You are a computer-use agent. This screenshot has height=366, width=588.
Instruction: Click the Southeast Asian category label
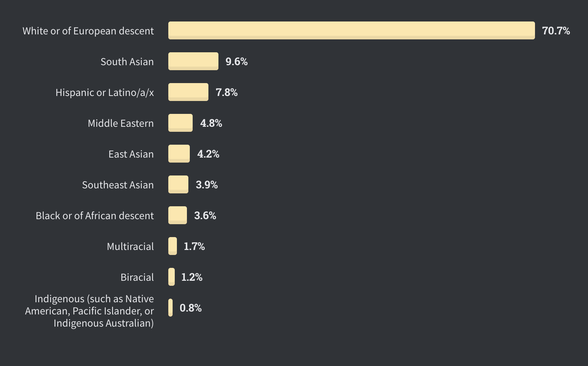[x=118, y=185]
